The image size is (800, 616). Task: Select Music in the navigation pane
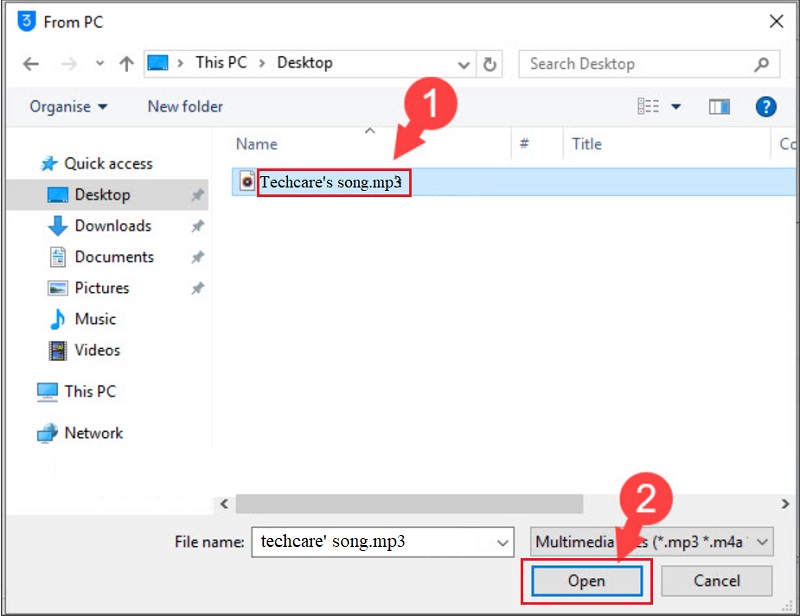point(95,319)
